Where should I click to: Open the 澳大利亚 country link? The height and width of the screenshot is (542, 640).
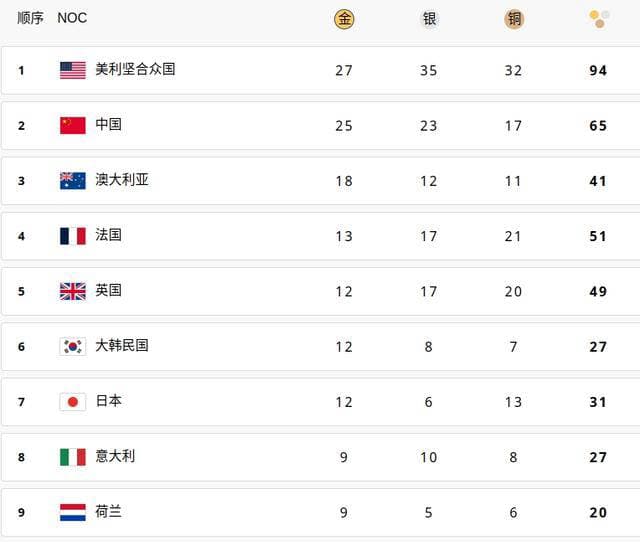122,180
